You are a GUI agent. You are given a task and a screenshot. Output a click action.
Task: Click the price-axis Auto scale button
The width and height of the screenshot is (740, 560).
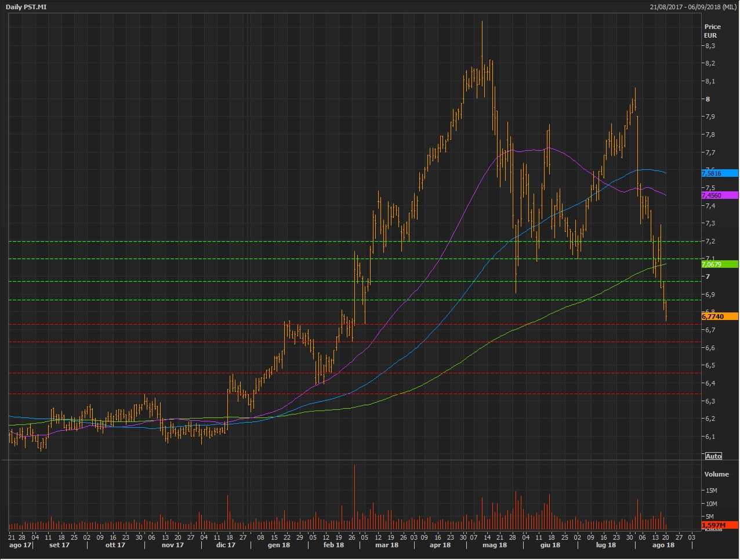[x=713, y=456]
